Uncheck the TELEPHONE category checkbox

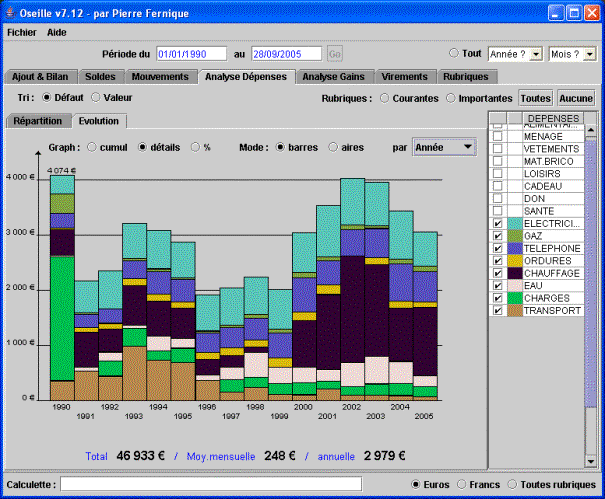pyautogui.click(x=498, y=248)
